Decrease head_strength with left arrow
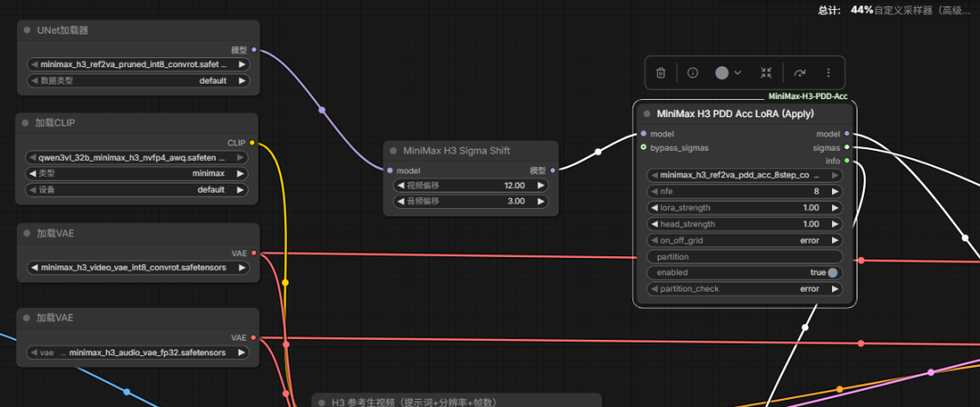980x407 pixels. 654,223
